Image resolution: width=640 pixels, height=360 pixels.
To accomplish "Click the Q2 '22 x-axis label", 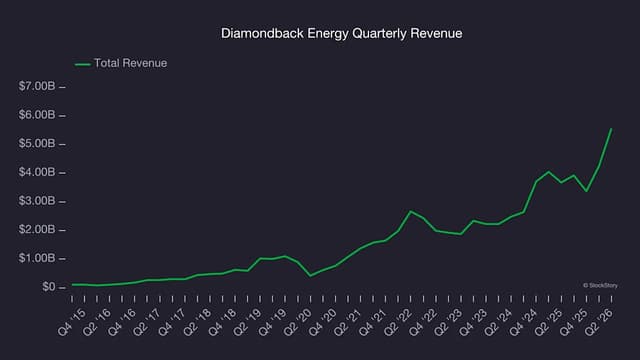I will point(398,322).
